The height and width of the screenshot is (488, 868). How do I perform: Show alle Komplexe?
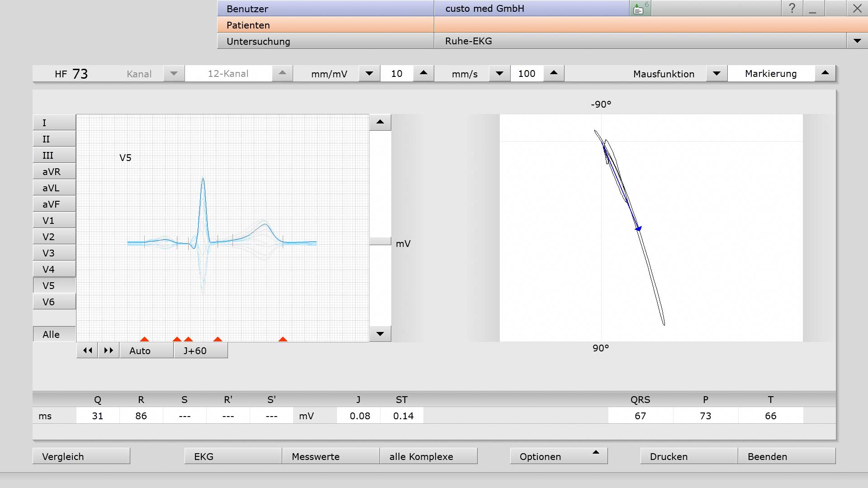coord(428,456)
